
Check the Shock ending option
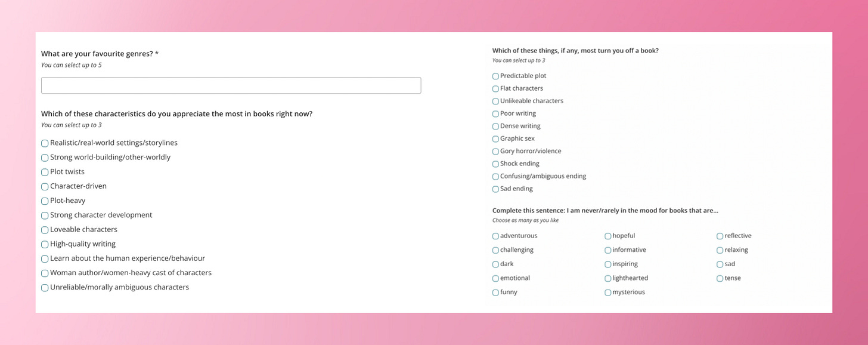point(495,164)
